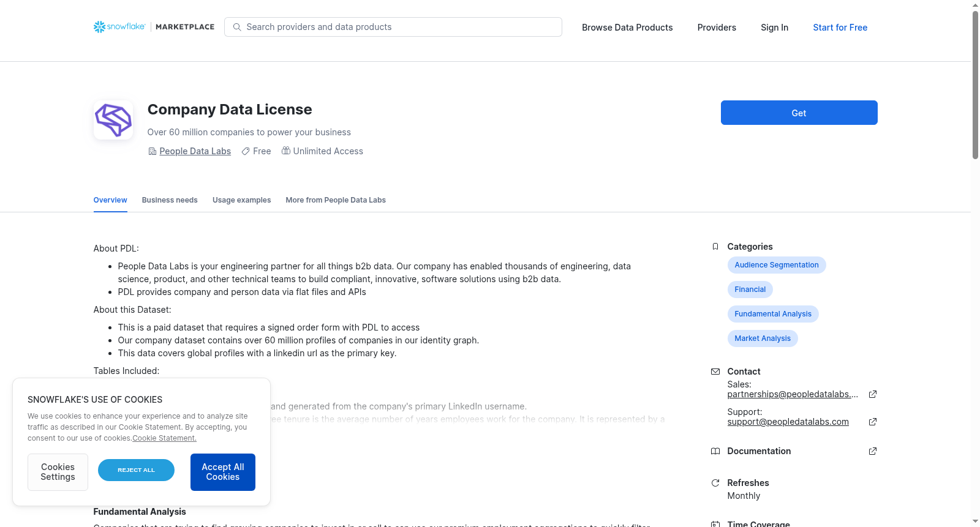Click Accept All Cookies
This screenshot has height=527, width=980.
tap(223, 472)
